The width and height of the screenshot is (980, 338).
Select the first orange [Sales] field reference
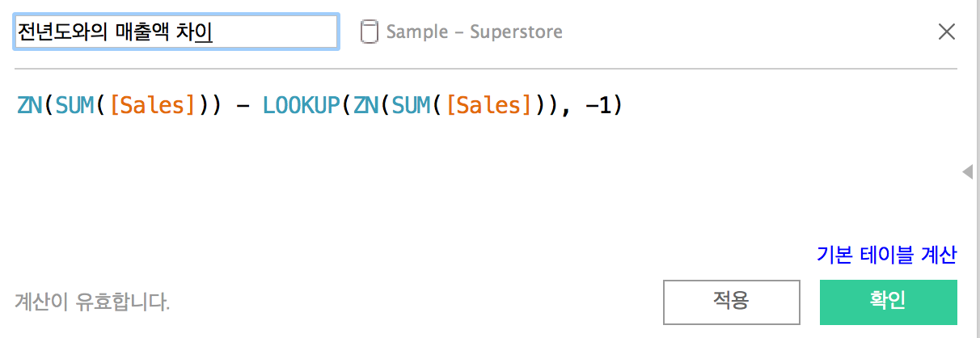[152, 106]
